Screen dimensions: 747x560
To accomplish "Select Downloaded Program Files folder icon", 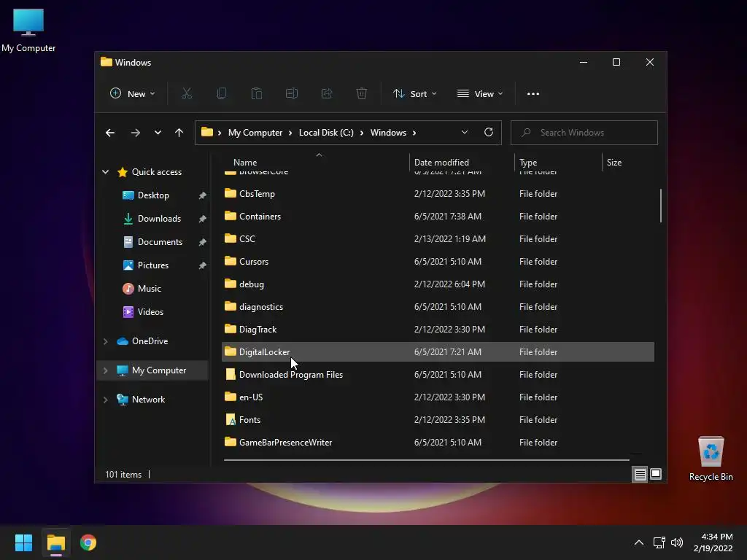I will pyautogui.click(x=231, y=374).
